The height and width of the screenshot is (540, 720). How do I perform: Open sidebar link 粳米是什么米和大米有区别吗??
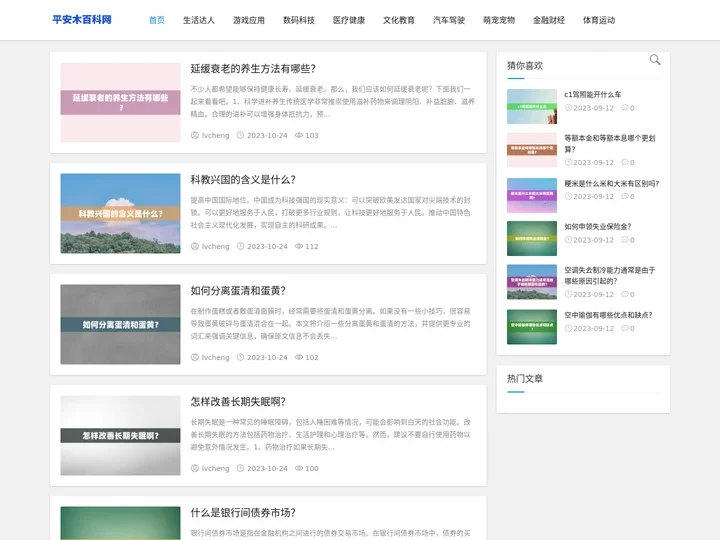coord(612,184)
